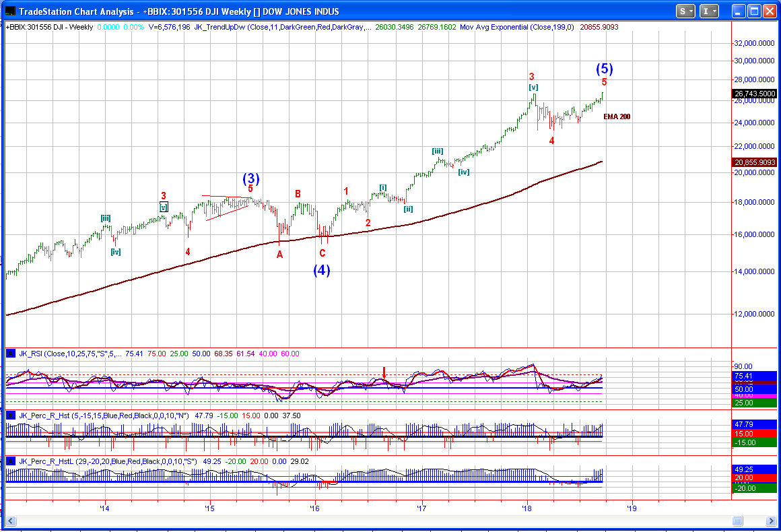781x532 pixels.
Task: Select the red 'B' wave label
Action: [298, 194]
